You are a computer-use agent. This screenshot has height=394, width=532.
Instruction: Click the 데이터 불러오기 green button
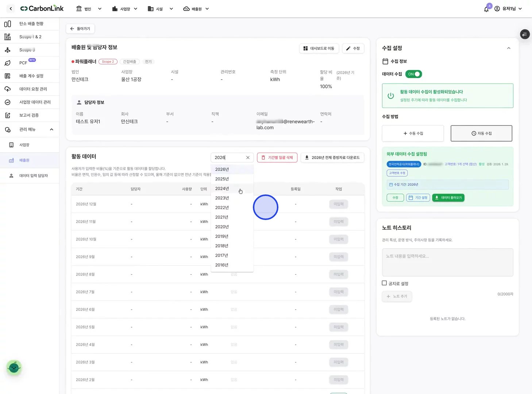point(448,198)
